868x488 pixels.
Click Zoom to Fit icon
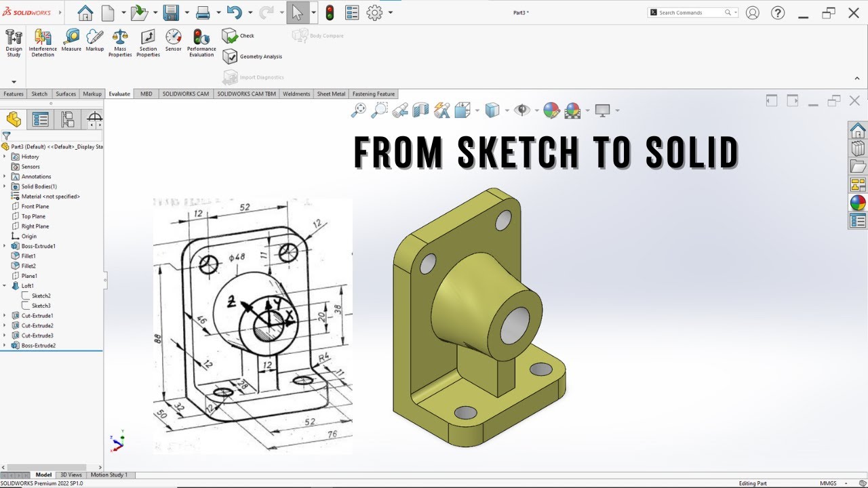[x=358, y=110]
